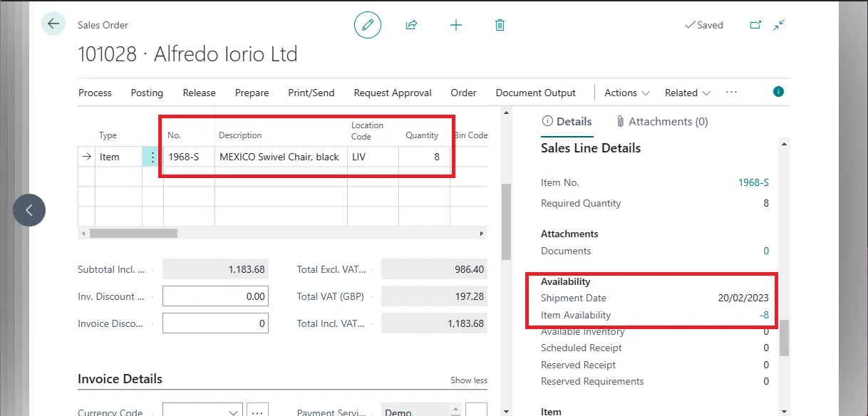Select the Location Code cell LIV

[x=373, y=157]
